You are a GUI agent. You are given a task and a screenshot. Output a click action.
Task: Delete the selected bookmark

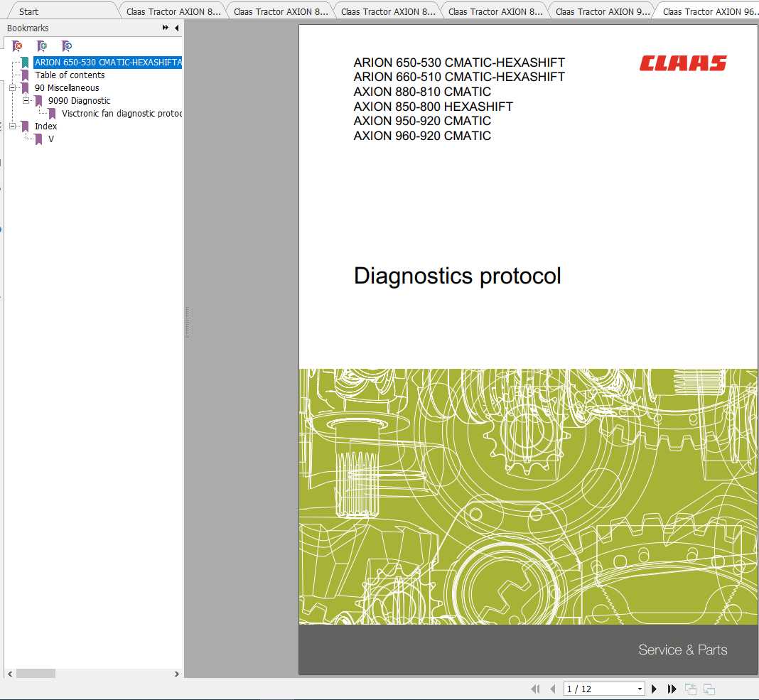(x=17, y=45)
